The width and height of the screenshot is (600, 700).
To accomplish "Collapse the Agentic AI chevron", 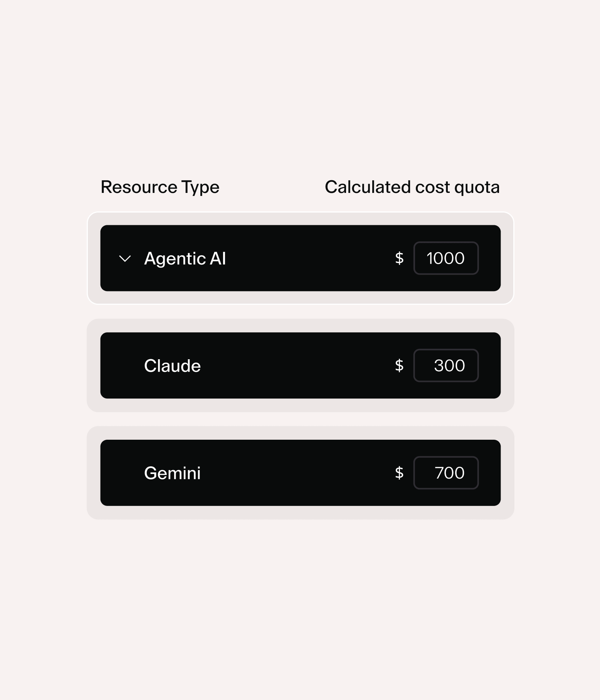I will pos(125,258).
